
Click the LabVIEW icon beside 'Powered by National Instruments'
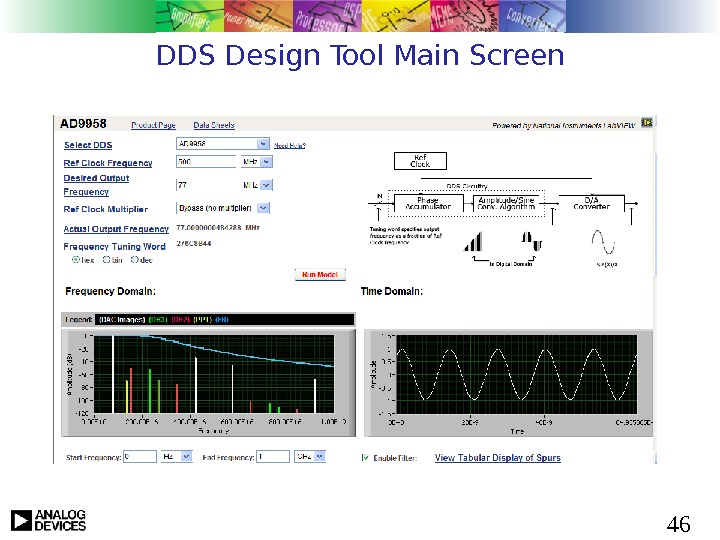647,122
